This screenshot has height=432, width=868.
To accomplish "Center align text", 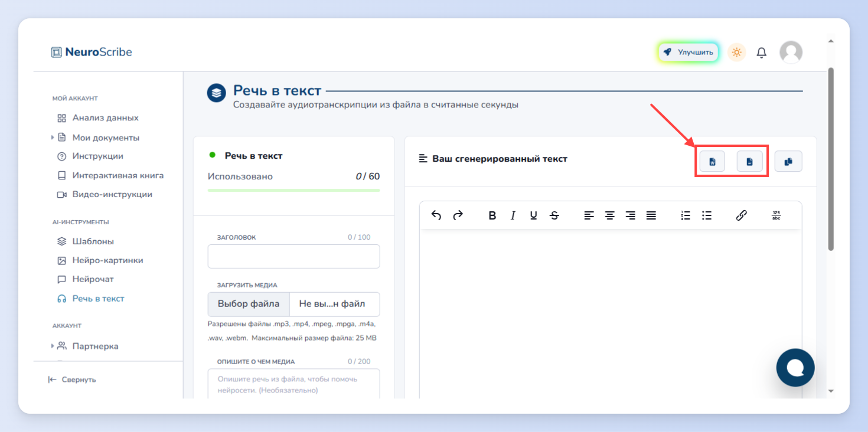I will (610, 215).
